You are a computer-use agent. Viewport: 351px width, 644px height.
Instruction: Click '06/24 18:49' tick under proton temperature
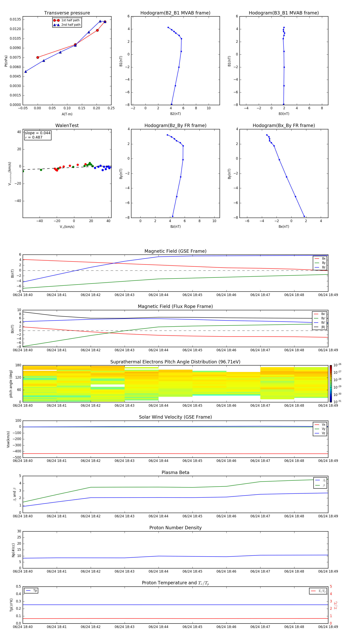328,627
